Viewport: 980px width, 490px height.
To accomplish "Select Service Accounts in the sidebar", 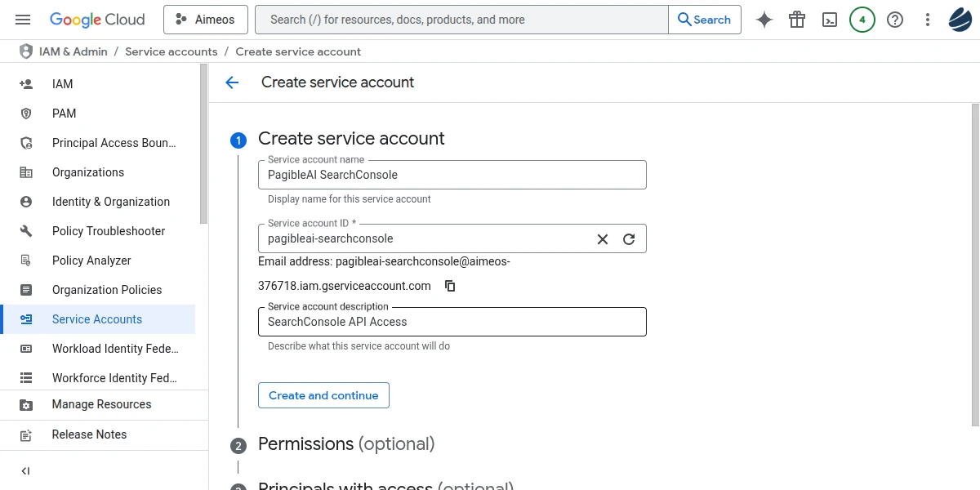I will click(x=96, y=319).
